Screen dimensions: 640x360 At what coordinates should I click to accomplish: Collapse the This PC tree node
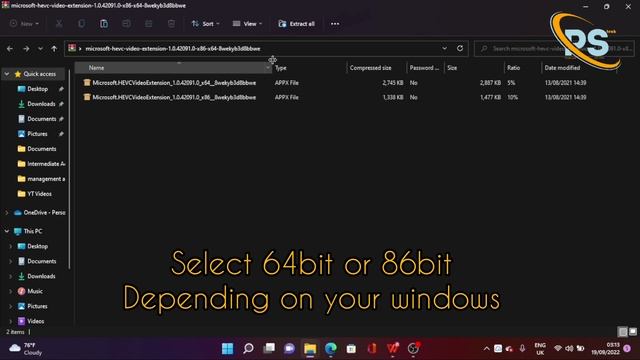(7, 231)
